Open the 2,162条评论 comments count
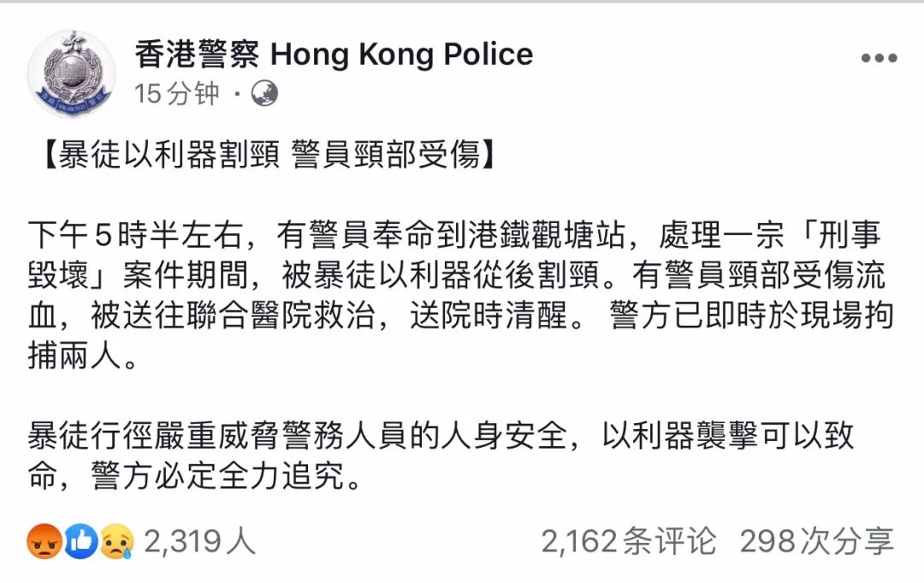The height and width of the screenshot is (583, 924). (629, 541)
